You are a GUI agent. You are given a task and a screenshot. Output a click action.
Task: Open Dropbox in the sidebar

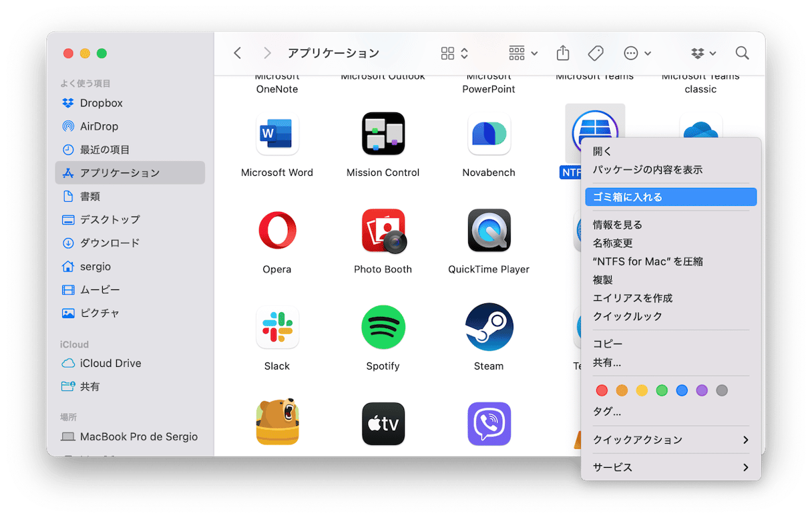[130, 103]
